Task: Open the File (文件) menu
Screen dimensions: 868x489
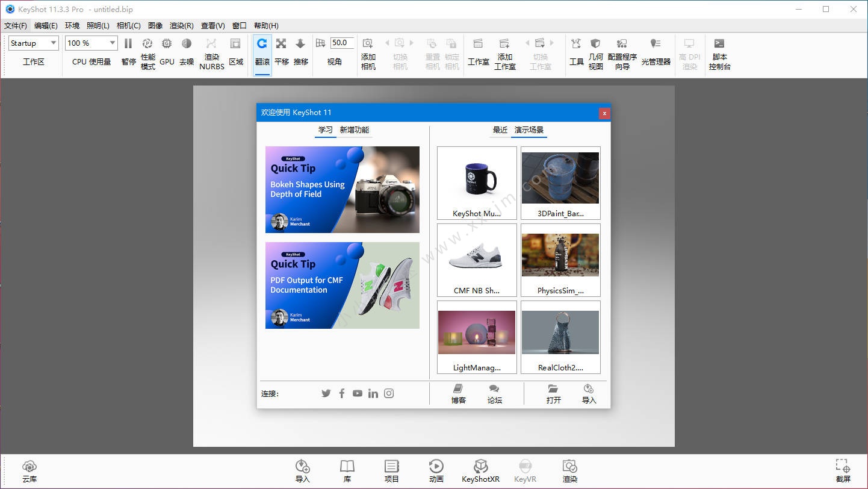Action: coord(16,25)
